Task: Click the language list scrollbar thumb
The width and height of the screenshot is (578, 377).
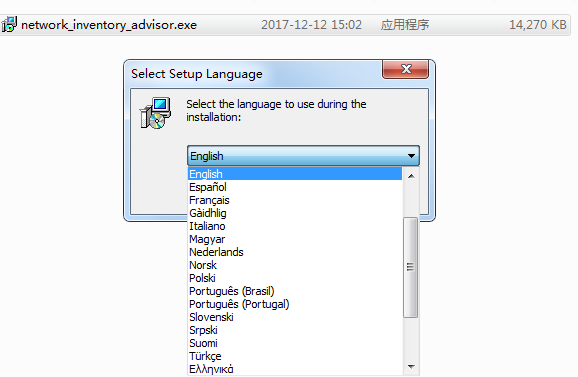Action: (x=411, y=267)
